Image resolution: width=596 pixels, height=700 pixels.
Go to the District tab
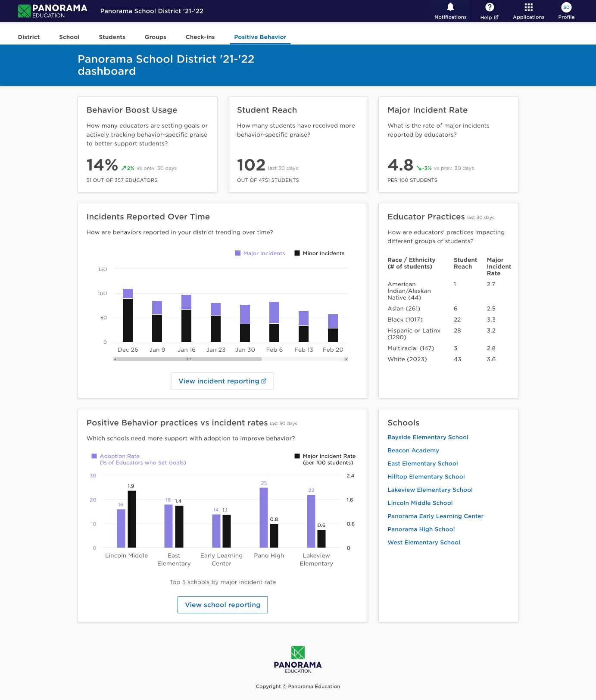coord(29,37)
